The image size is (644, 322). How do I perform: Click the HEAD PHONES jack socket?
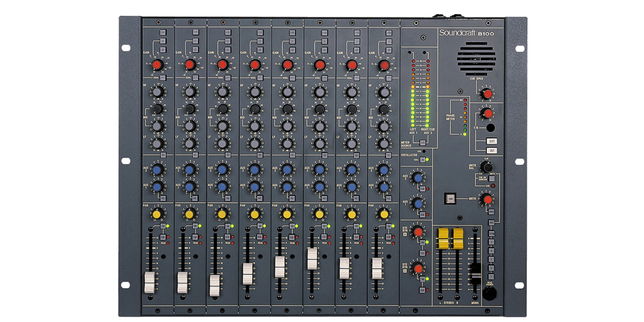490,293
